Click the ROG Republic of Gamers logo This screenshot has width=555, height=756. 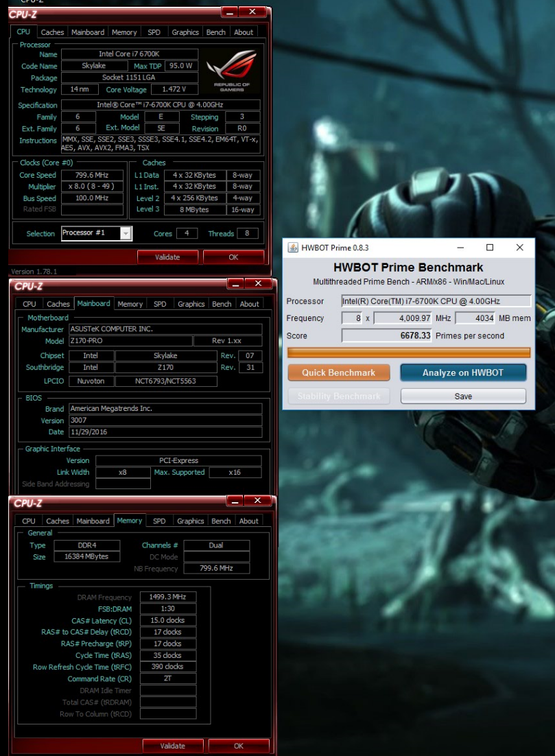click(x=231, y=71)
